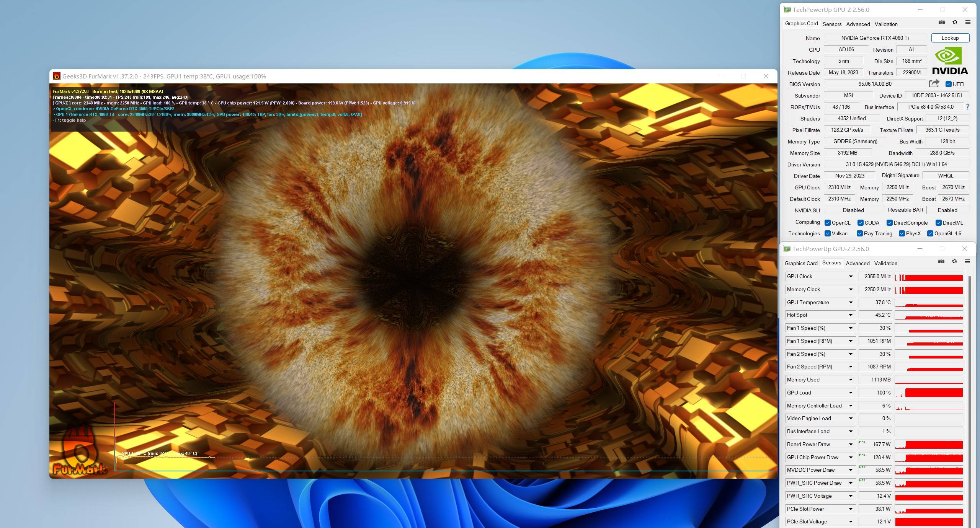Switch to Sensors tab in upper GPU-Z window
The height and width of the screenshot is (528, 980).
pyautogui.click(x=832, y=24)
